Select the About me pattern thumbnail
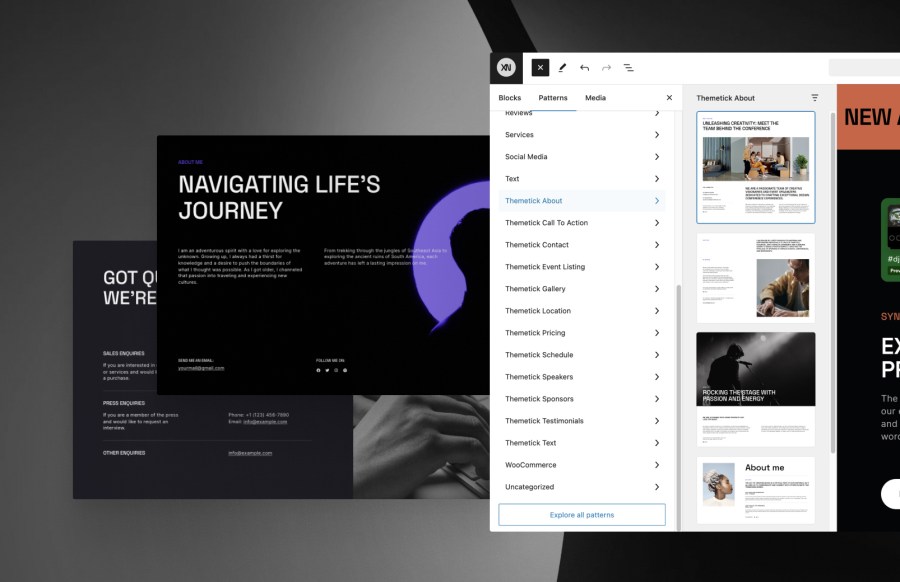The width and height of the screenshot is (900, 582). pyautogui.click(x=755, y=490)
